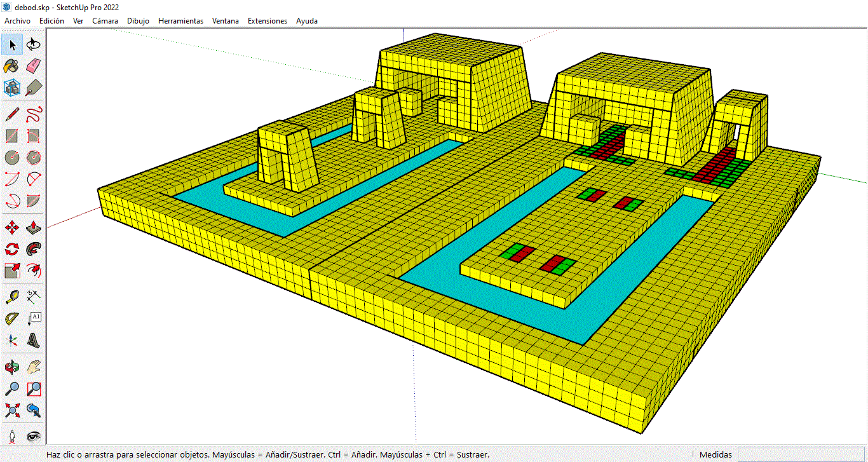Image resolution: width=868 pixels, height=462 pixels.
Task: Select the Paint Bucket tool
Action: point(12,66)
